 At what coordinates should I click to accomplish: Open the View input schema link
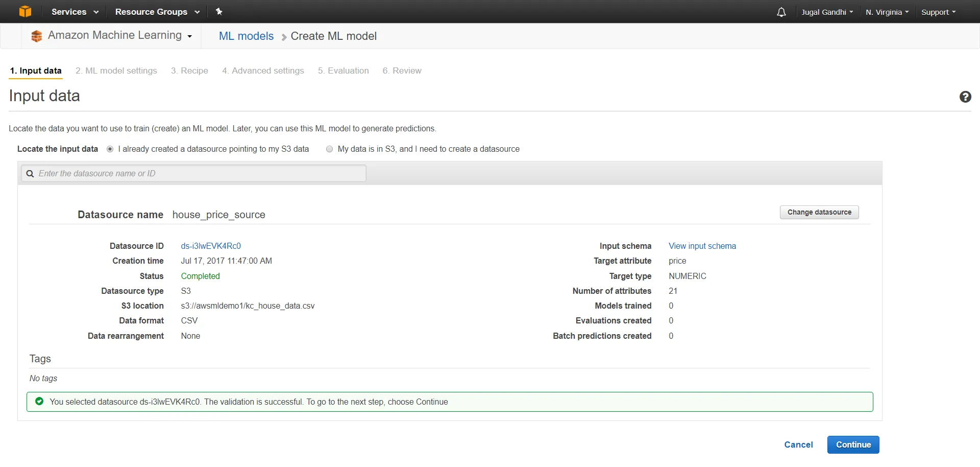coord(702,246)
